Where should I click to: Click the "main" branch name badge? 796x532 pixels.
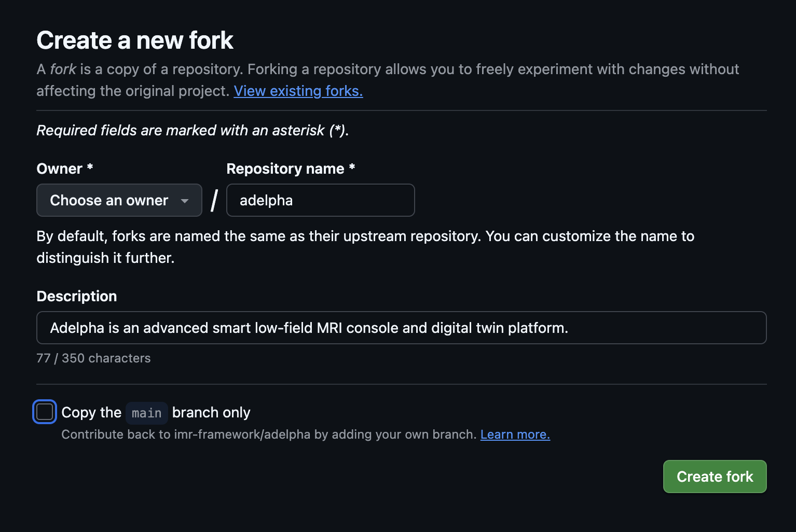coord(147,413)
